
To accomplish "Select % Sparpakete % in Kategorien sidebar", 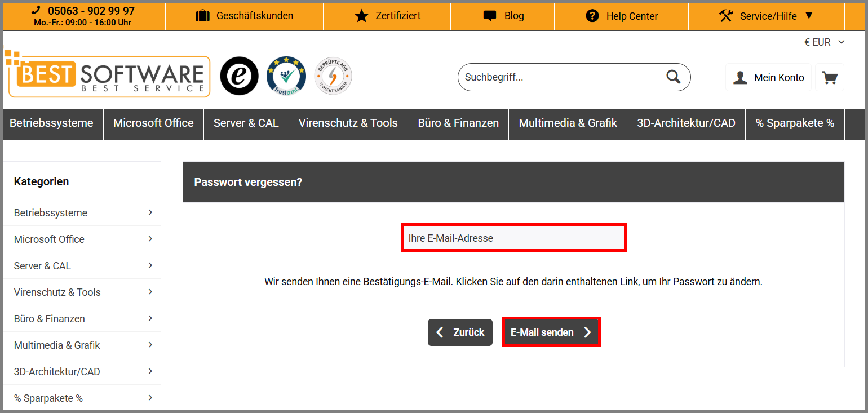I will [x=82, y=398].
